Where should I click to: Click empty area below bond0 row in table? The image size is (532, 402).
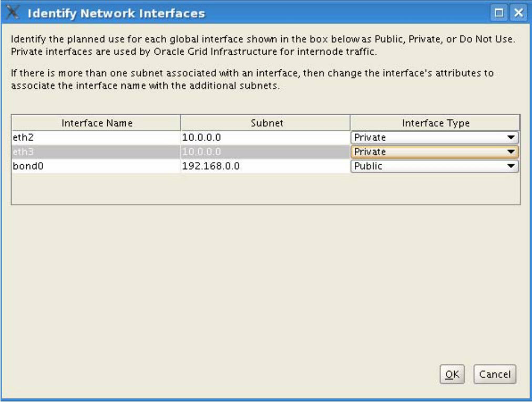point(265,188)
